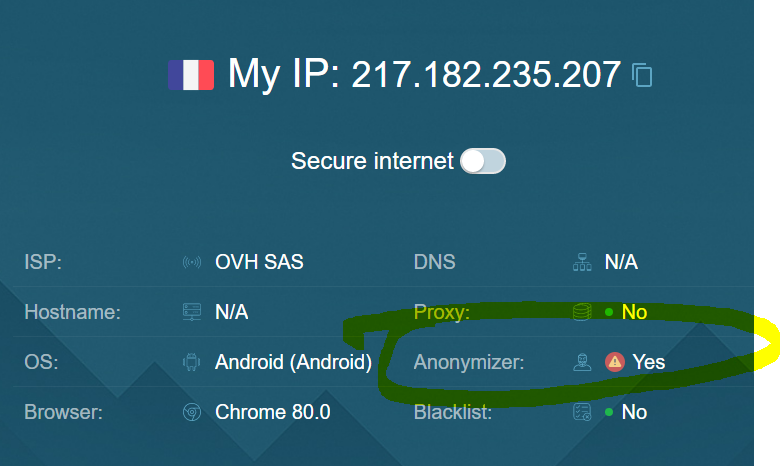Copy the IP address with copy icon
The height and width of the screenshot is (466, 780).
pos(643,75)
